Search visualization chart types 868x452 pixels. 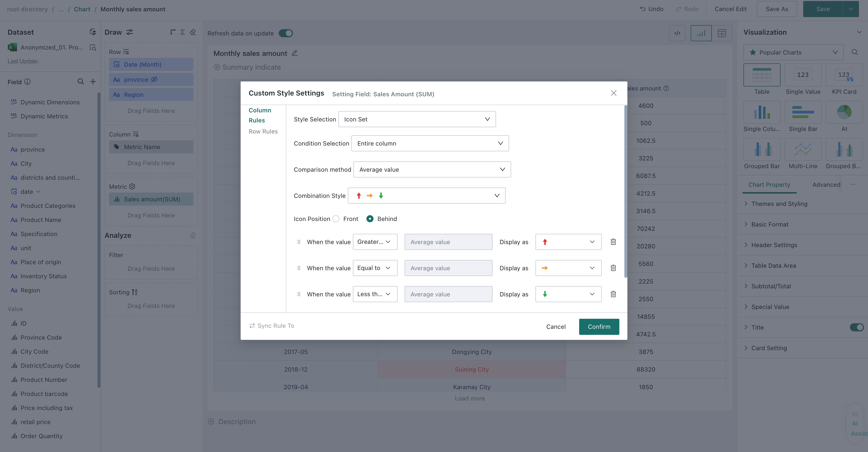[854, 52]
